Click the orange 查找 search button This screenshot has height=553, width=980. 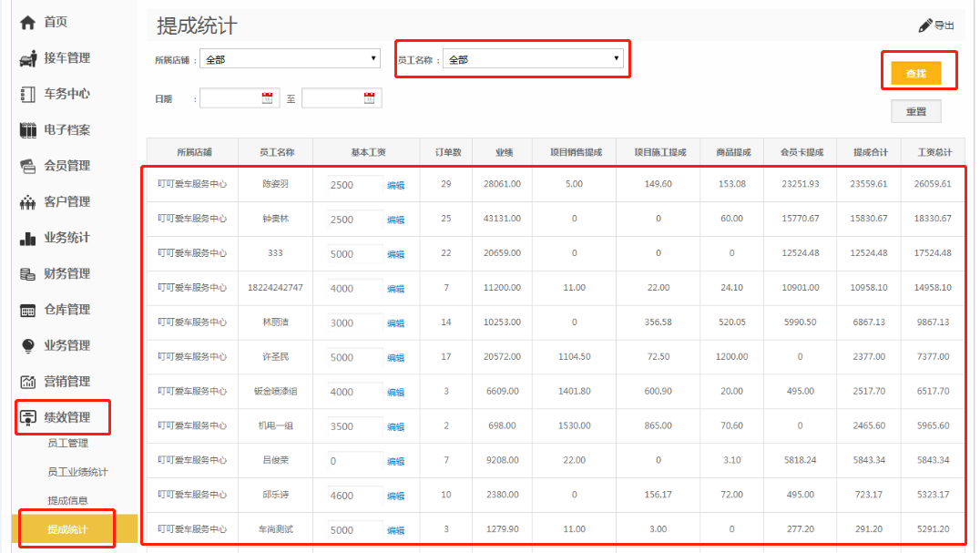(915, 73)
